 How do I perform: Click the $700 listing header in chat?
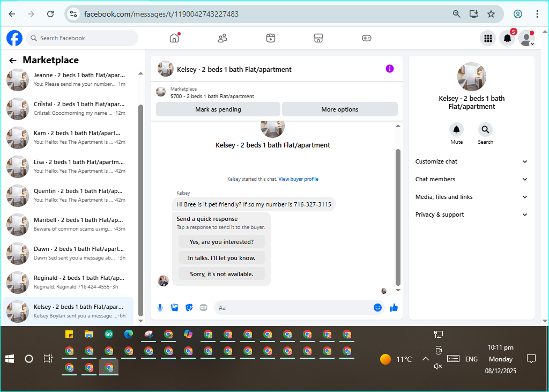tap(212, 97)
